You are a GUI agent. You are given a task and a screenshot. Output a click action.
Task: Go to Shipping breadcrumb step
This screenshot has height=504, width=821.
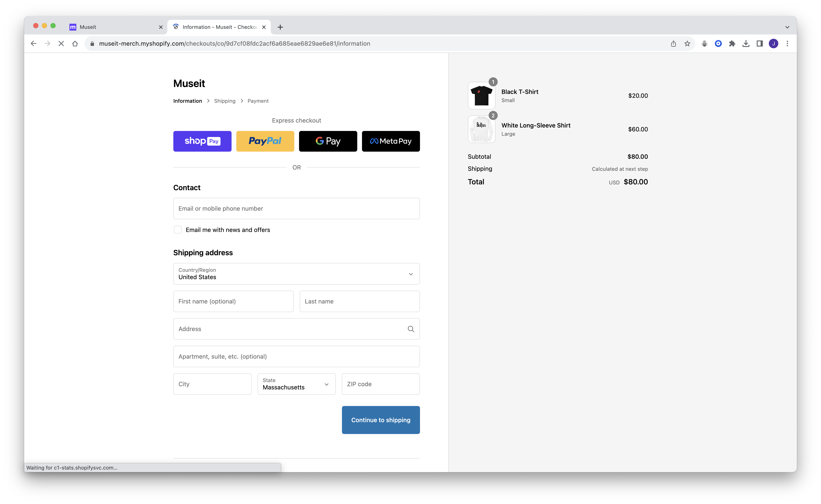tap(224, 101)
